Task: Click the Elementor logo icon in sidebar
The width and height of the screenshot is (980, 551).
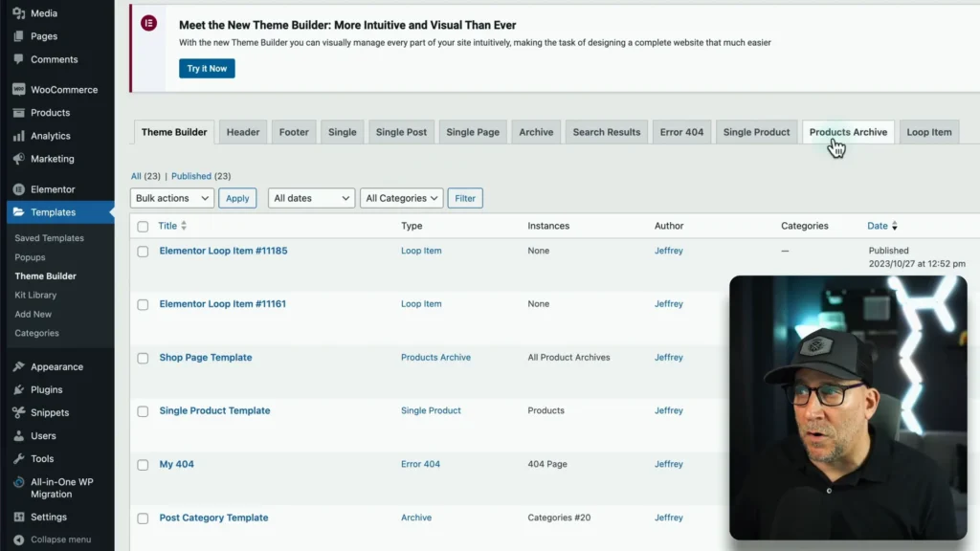Action: pos(19,189)
